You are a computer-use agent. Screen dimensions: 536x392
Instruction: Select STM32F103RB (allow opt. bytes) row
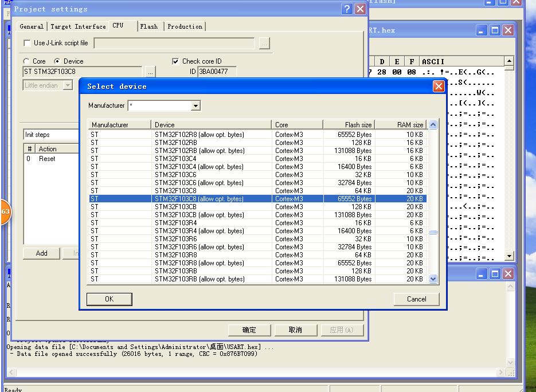tap(258, 279)
